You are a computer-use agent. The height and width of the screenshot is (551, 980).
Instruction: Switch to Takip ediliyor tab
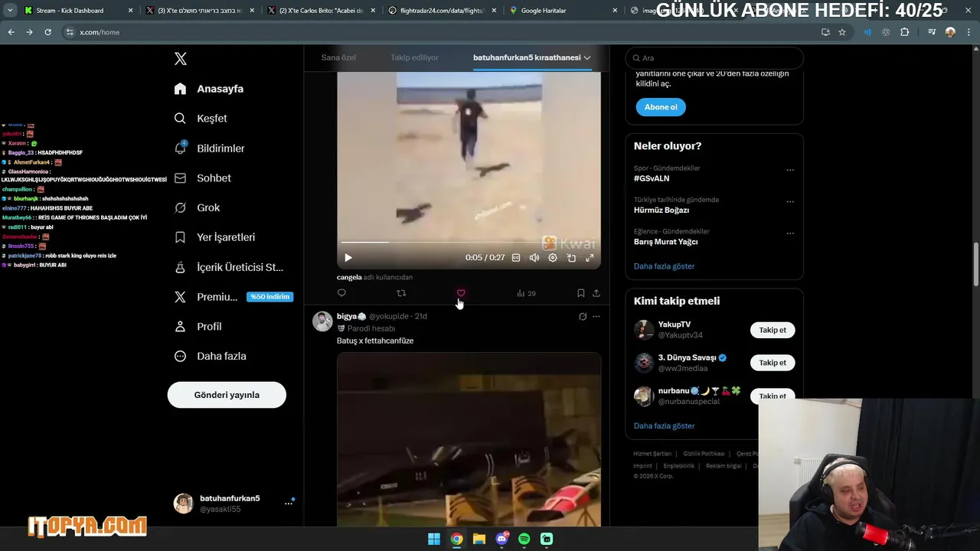[x=415, y=57]
